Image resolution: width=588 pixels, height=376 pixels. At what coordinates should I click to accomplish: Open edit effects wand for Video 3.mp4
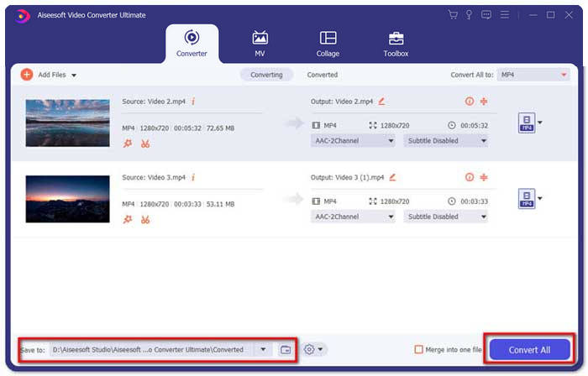point(128,219)
